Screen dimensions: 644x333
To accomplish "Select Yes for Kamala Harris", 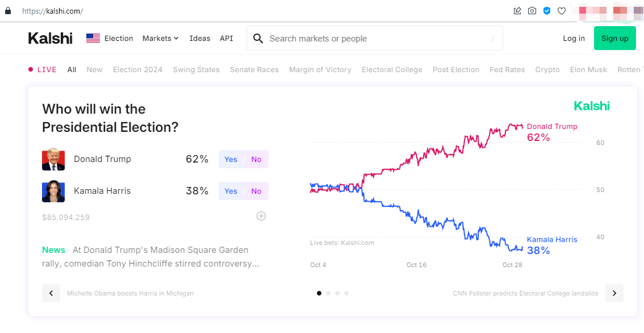I will click(x=231, y=192).
